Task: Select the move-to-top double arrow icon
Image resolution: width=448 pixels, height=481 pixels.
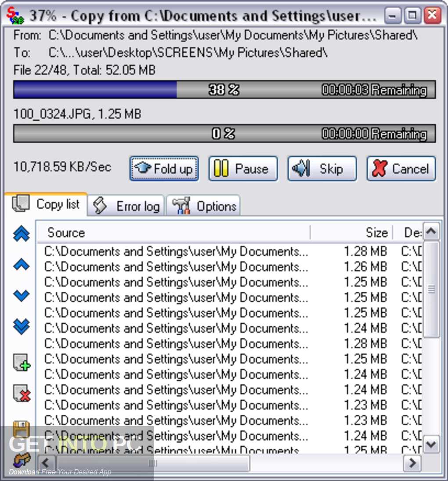Action: (x=21, y=233)
